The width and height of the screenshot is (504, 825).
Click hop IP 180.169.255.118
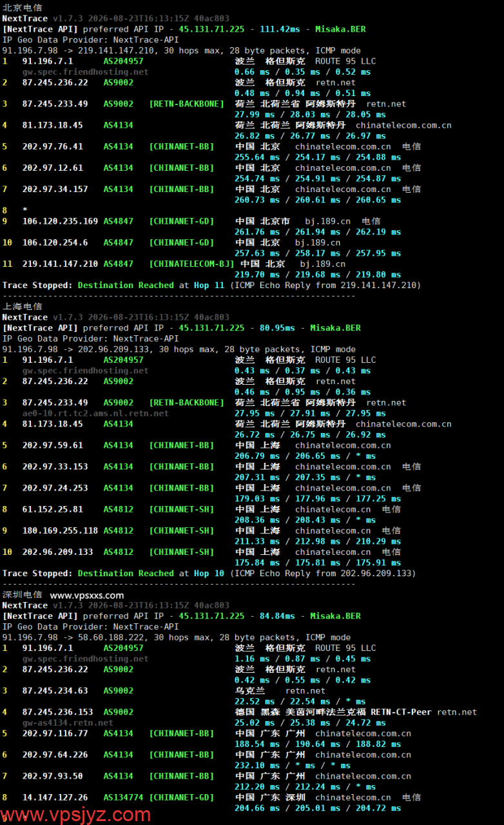(x=61, y=531)
